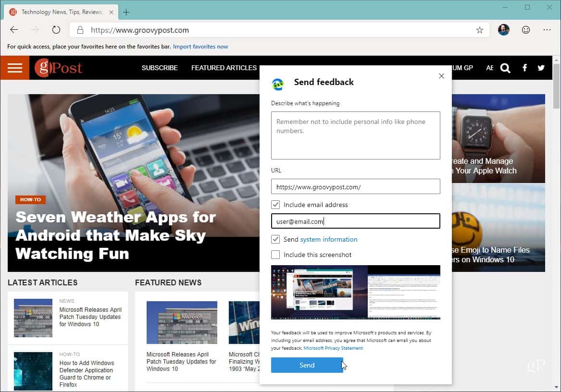The width and height of the screenshot is (561, 392).
Task: Add page to favorites with star icon
Action: [479, 30]
